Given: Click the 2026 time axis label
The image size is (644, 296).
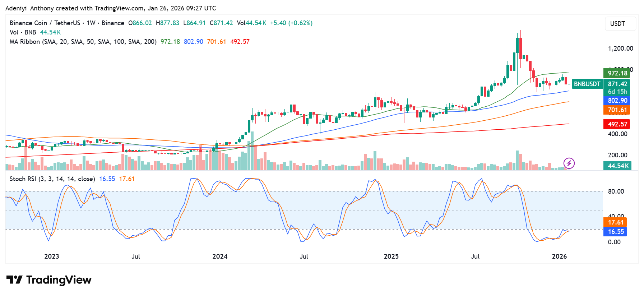Looking at the screenshot, I should point(559,256).
